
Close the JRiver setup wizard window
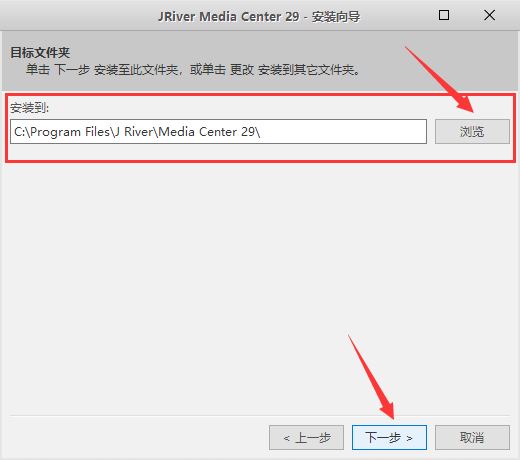pyautogui.click(x=489, y=15)
